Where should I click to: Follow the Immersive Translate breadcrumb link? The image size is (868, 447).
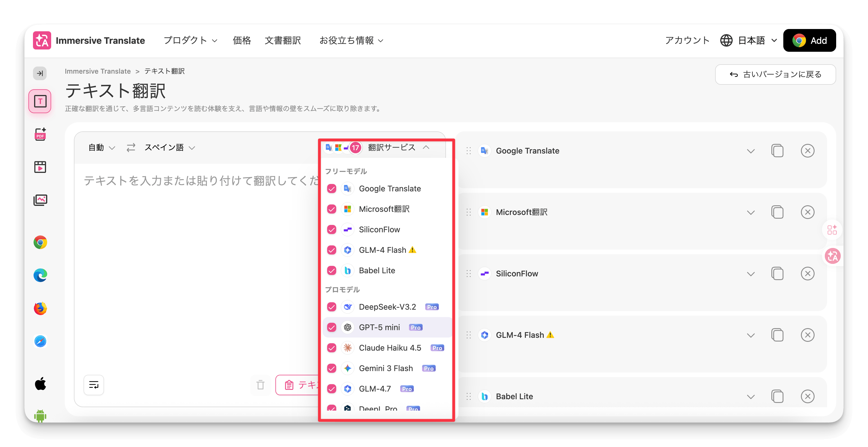(x=98, y=71)
